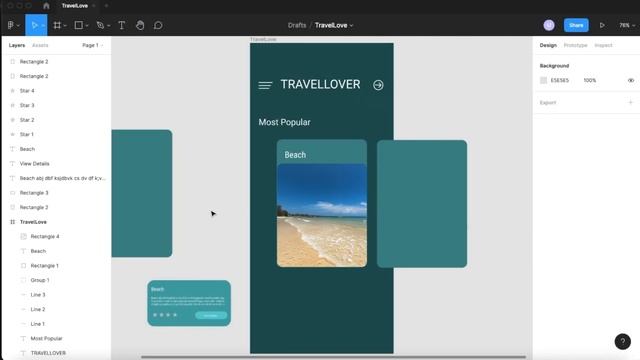
Task: Switch to the Layers tab
Action: click(17, 45)
